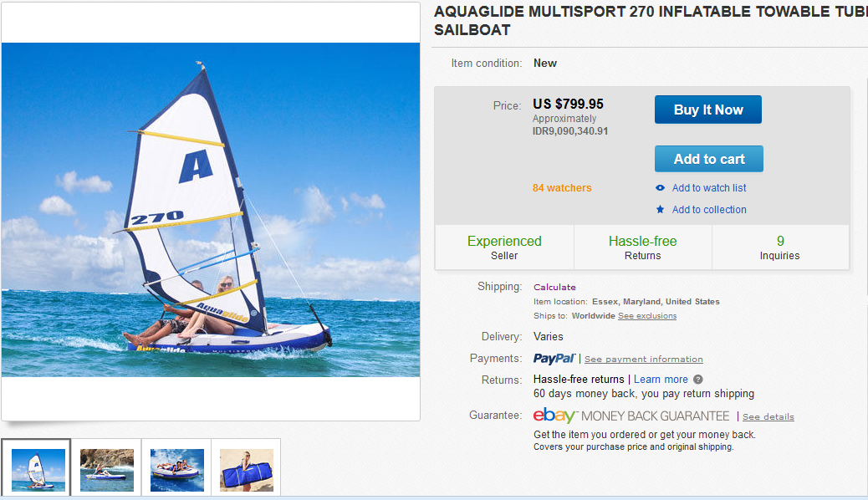Screen dimensions: 868x500
Task: Select the first sailboat thumbnail
Action: (x=36, y=468)
